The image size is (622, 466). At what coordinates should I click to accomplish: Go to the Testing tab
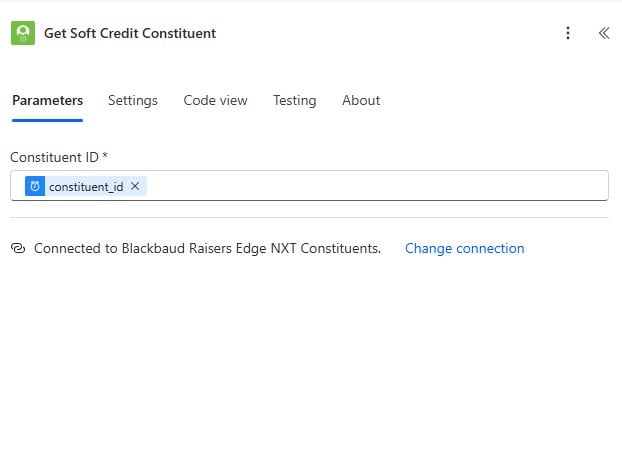[295, 100]
